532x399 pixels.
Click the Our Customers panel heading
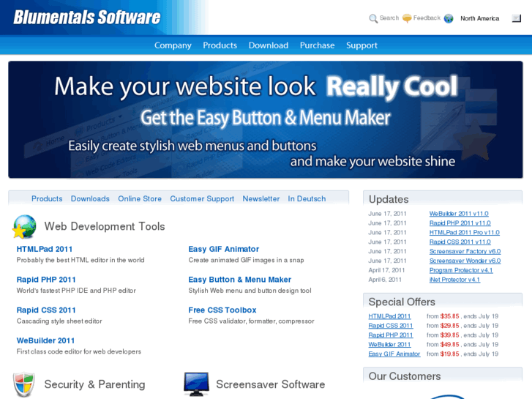(405, 376)
